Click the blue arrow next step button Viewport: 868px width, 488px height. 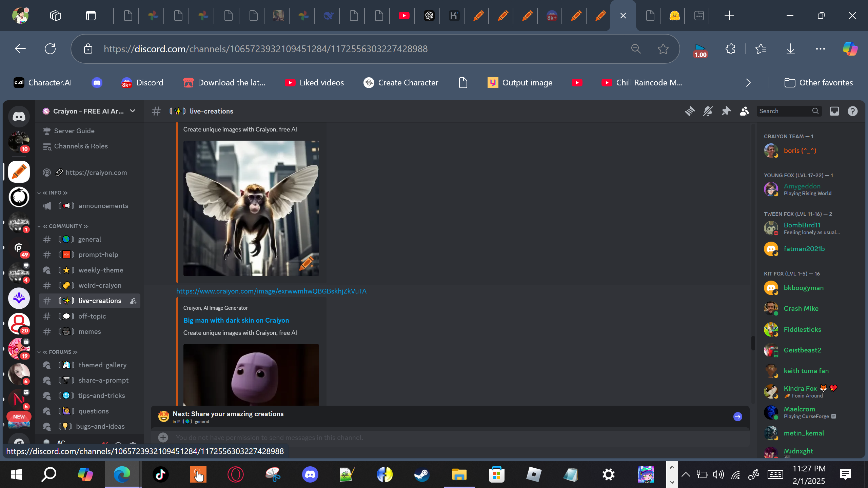[737, 416]
